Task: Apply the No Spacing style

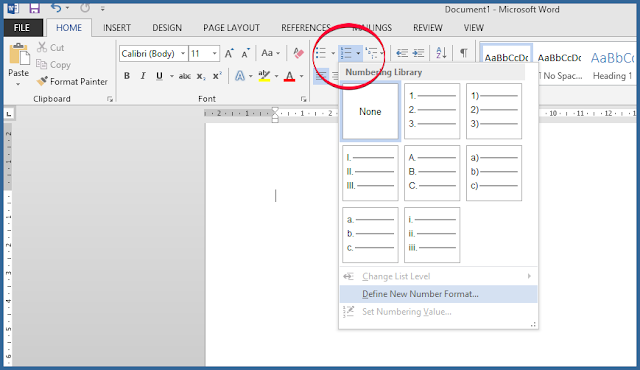Action: click(x=559, y=65)
